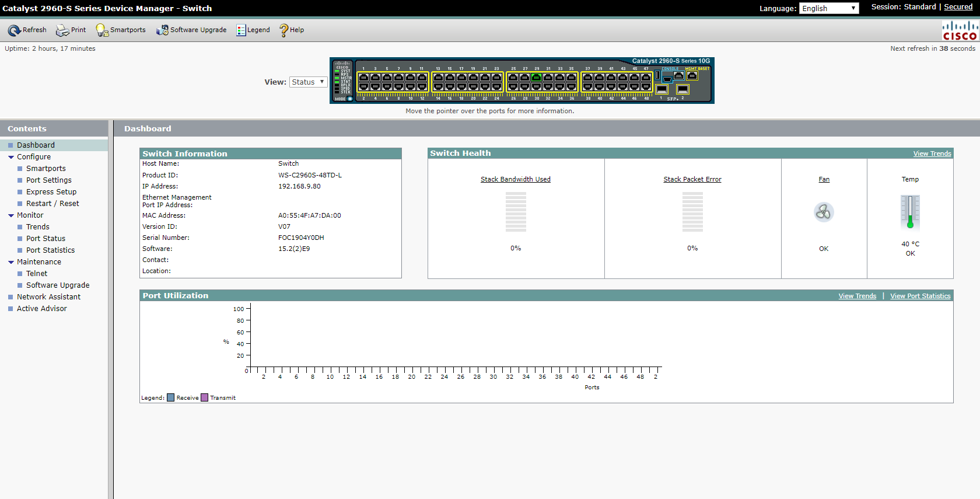Open Smartports from the toolbar icon
The width and height of the screenshot is (980, 499).
102,30
